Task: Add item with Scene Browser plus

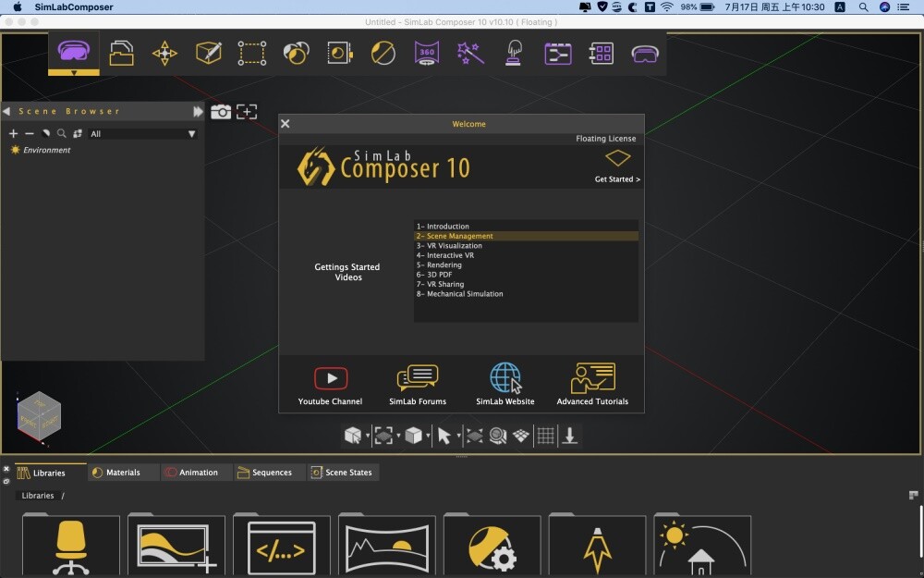Action: pyautogui.click(x=13, y=134)
